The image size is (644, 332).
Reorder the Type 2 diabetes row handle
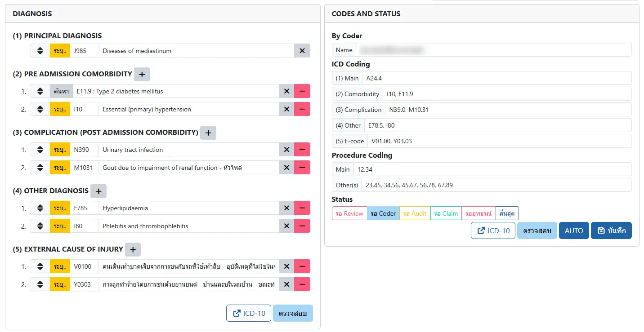pos(40,91)
